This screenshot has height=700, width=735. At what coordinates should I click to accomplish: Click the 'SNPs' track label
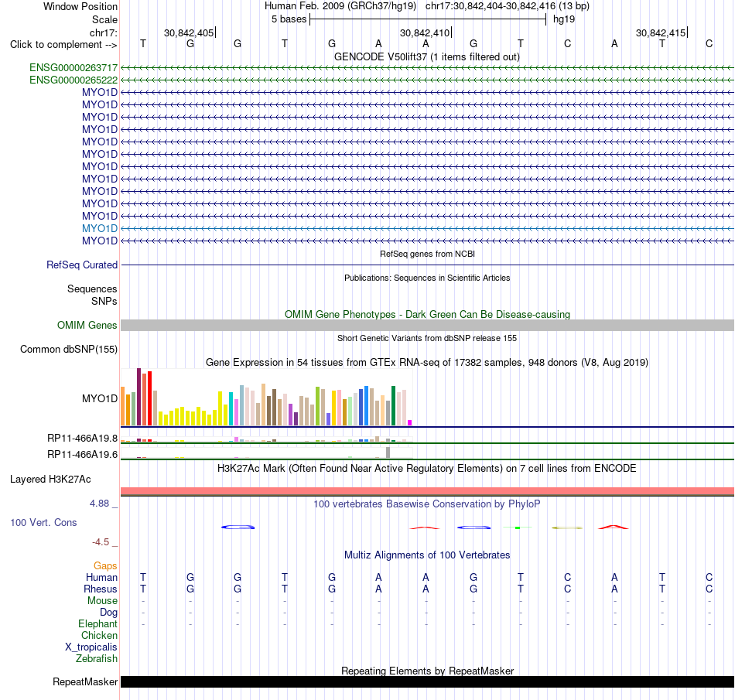[104, 302]
